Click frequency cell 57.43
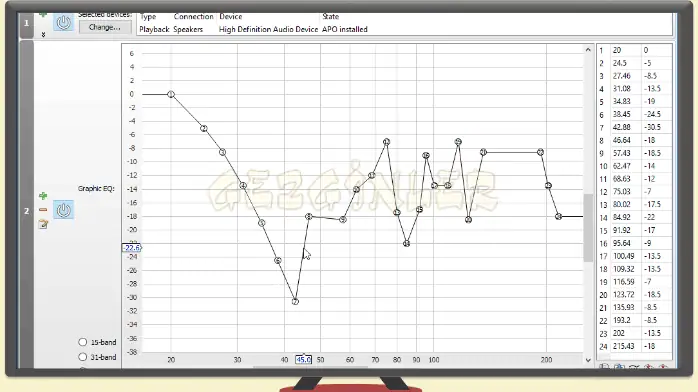Screen dimensions: 698x392 pyautogui.click(x=626, y=153)
